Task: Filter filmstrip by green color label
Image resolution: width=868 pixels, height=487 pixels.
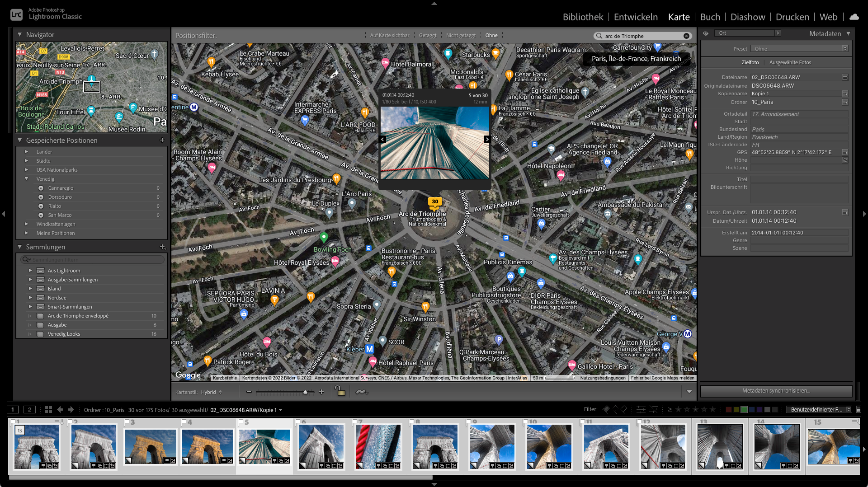Action: (744, 410)
